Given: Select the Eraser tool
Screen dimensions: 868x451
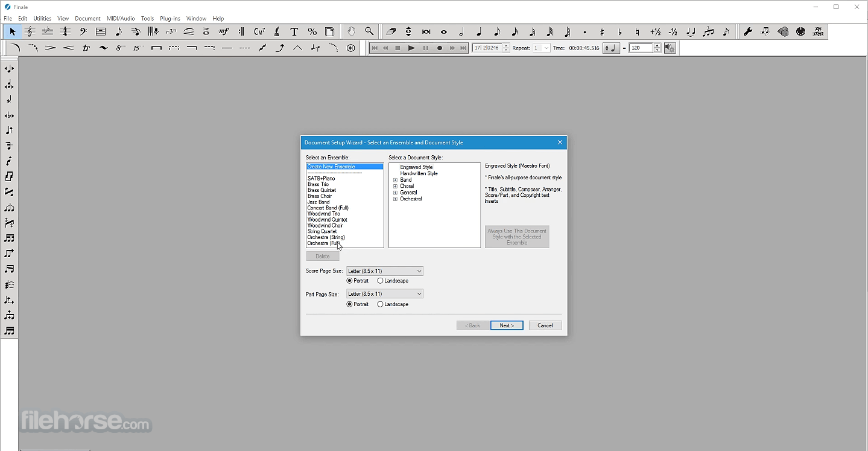Looking at the screenshot, I should (391, 31).
